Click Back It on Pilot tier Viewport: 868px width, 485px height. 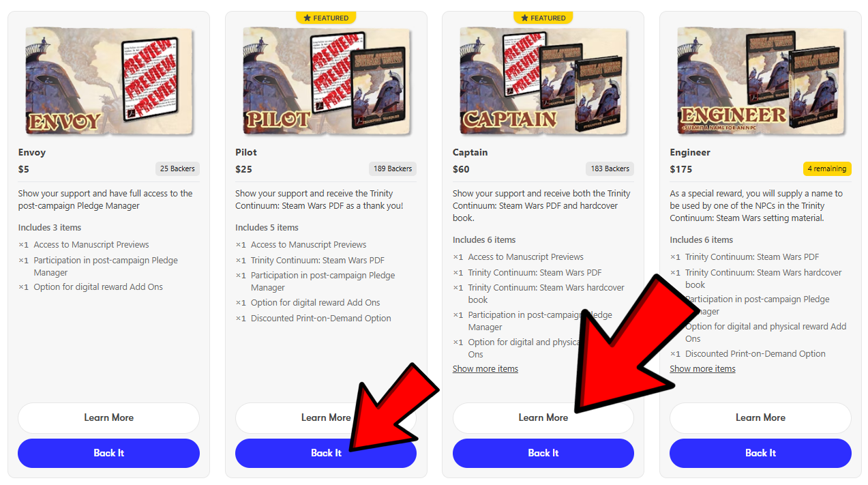click(x=326, y=453)
